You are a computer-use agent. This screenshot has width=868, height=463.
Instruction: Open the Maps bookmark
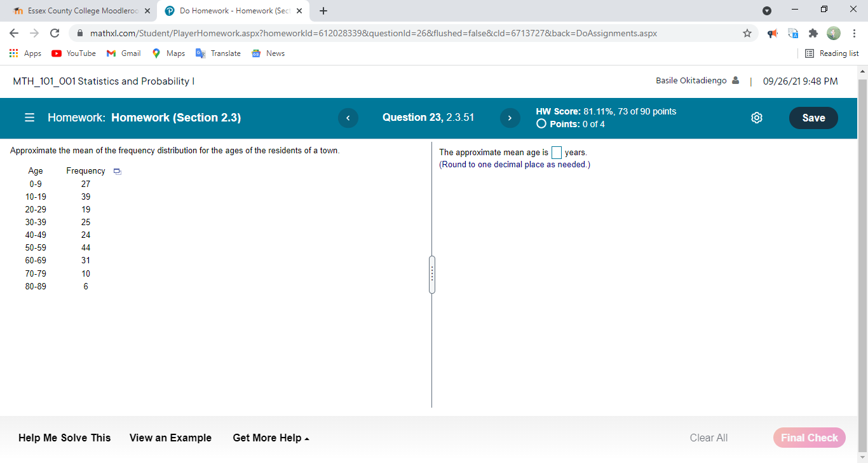(x=168, y=53)
